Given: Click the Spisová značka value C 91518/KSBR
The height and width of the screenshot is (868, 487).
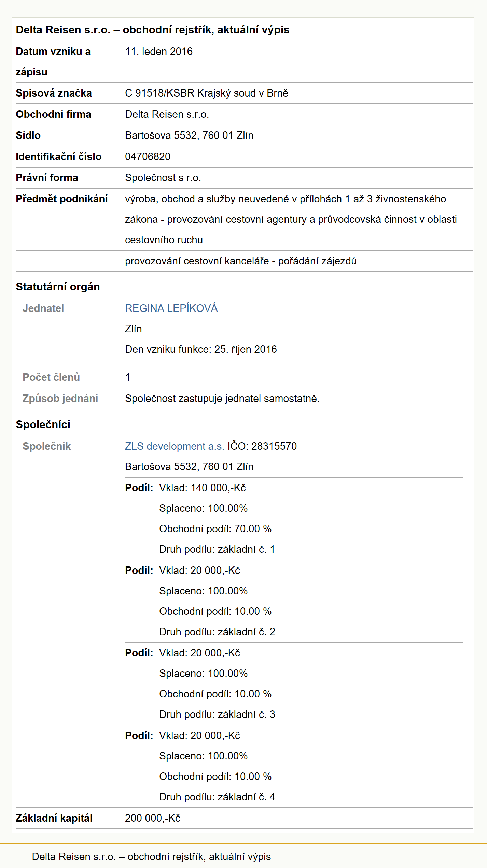Looking at the screenshot, I should [x=159, y=93].
